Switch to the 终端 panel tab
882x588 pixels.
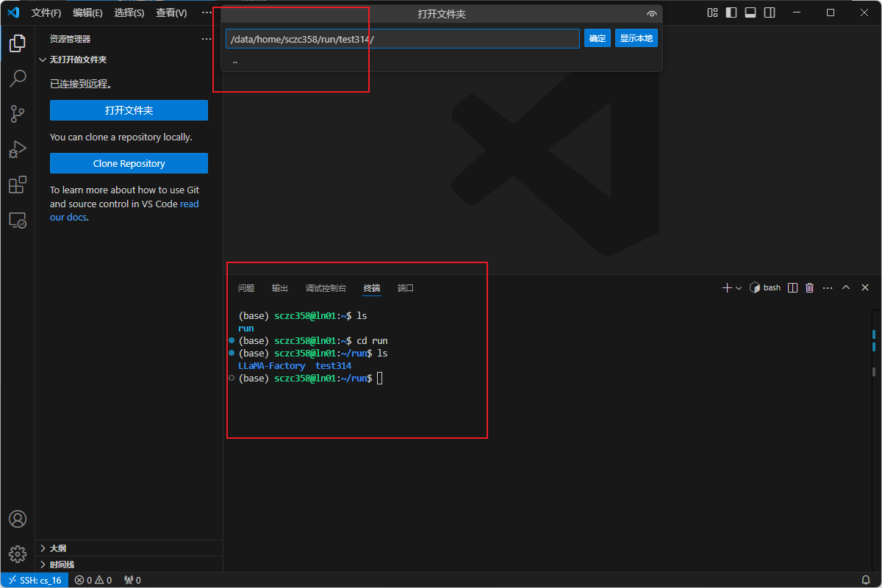click(372, 288)
